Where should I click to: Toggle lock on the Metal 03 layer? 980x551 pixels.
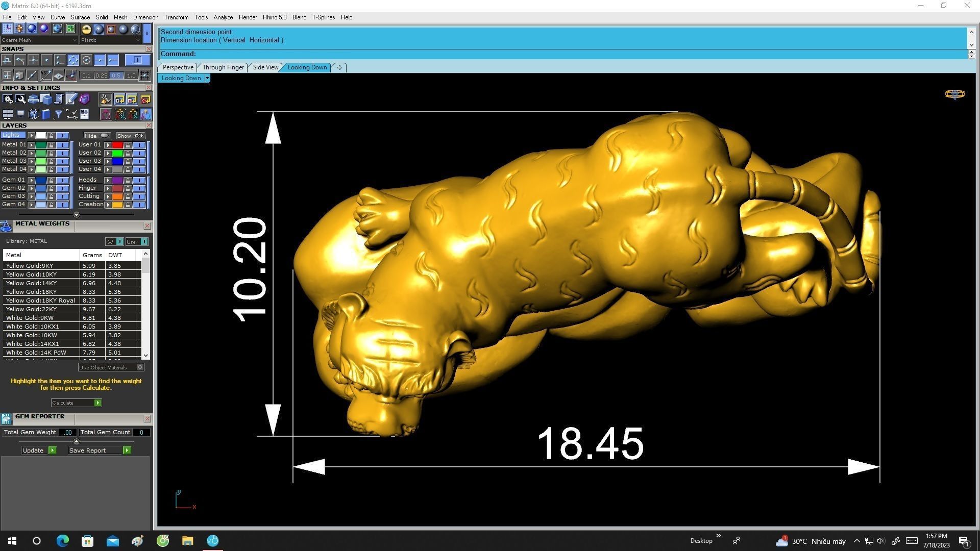(x=51, y=161)
